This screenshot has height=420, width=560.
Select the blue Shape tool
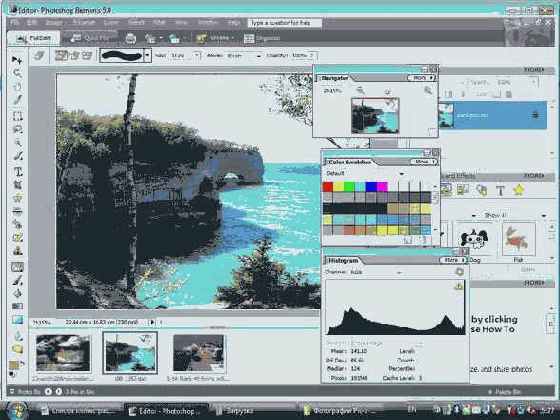click(x=18, y=320)
